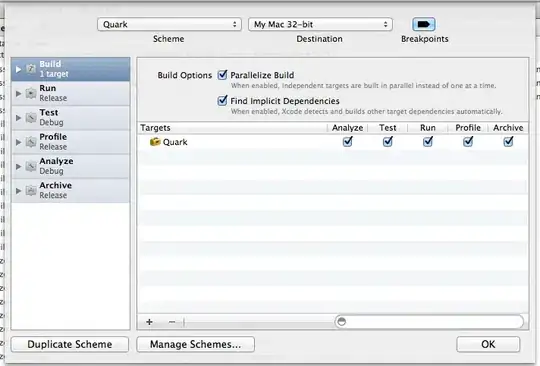Click the Duplicate Scheme button
This screenshot has height=366, width=540.
70,344
